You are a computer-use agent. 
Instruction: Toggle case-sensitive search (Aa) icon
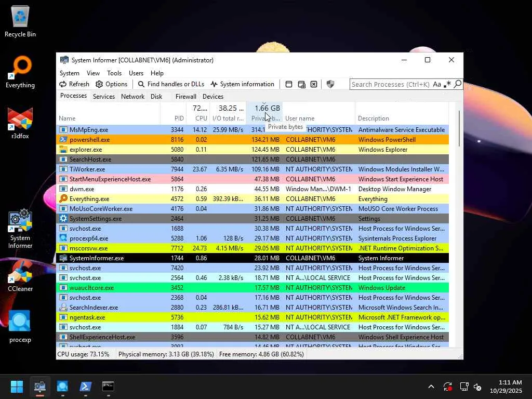click(x=437, y=84)
